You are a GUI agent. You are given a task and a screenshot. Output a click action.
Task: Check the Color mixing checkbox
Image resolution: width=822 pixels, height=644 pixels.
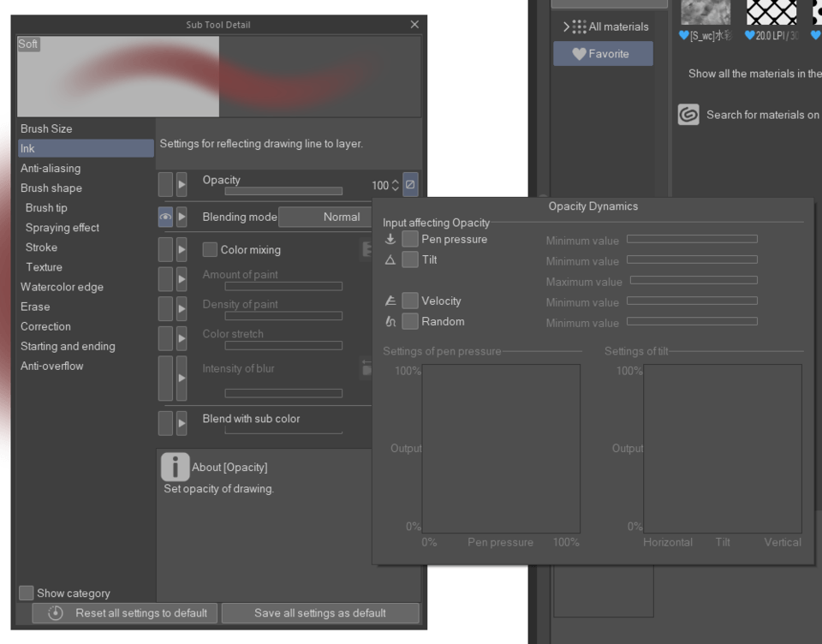pos(210,249)
